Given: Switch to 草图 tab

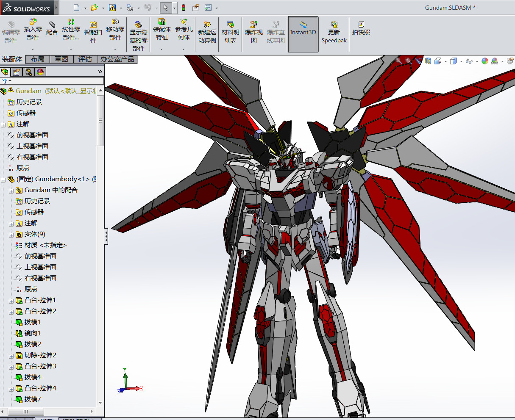Looking at the screenshot, I should (x=61, y=59).
